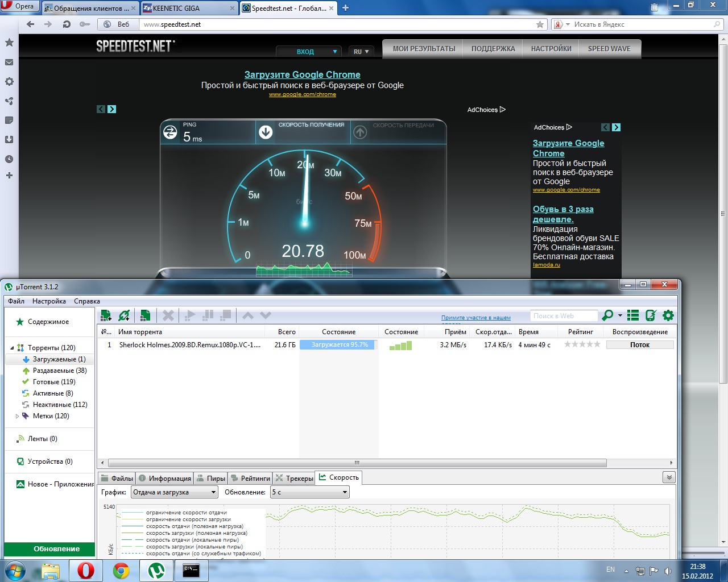Open the RU language dropdown

361,52
